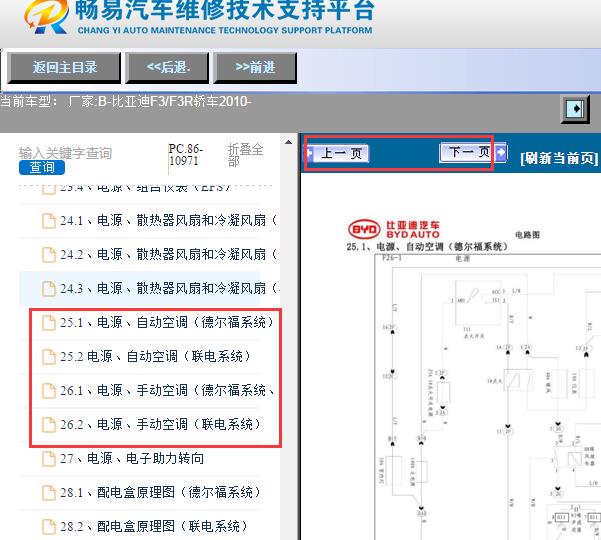Click the 上一页 previous page button
Screen dimensions: 601x540
point(337,153)
